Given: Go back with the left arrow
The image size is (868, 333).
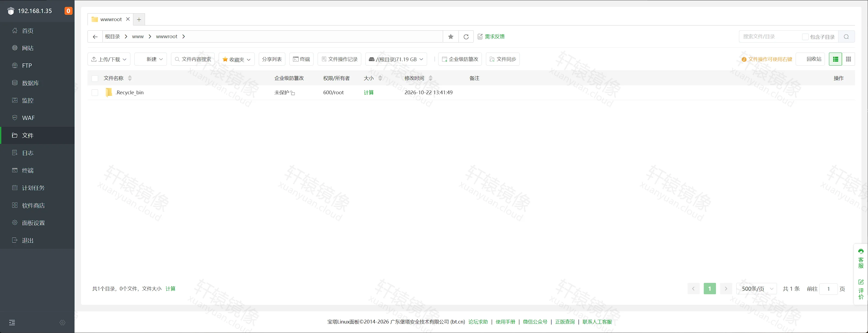Looking at the screenshot, I should 95,37.
